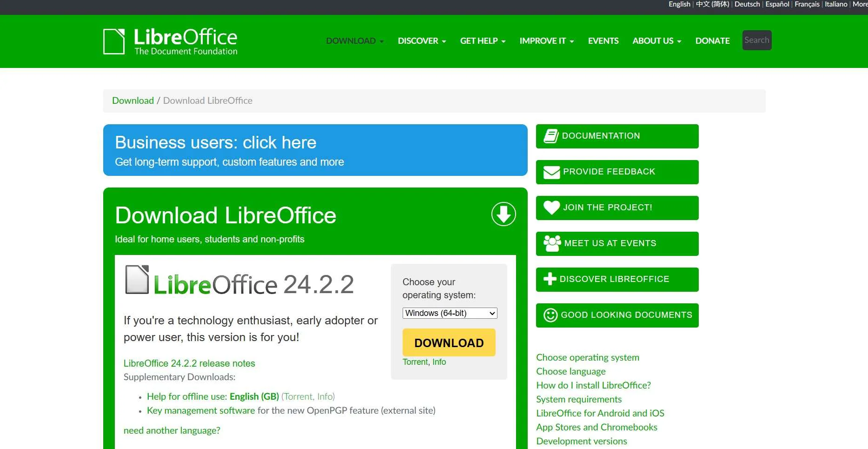The height and width of the screenshot is (449, 868).
Task: Click need another language? link
Action: [172, 430]
